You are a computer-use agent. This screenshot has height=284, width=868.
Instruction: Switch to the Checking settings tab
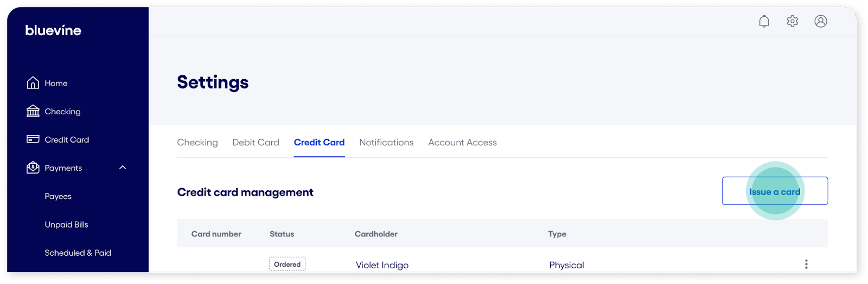197,143
